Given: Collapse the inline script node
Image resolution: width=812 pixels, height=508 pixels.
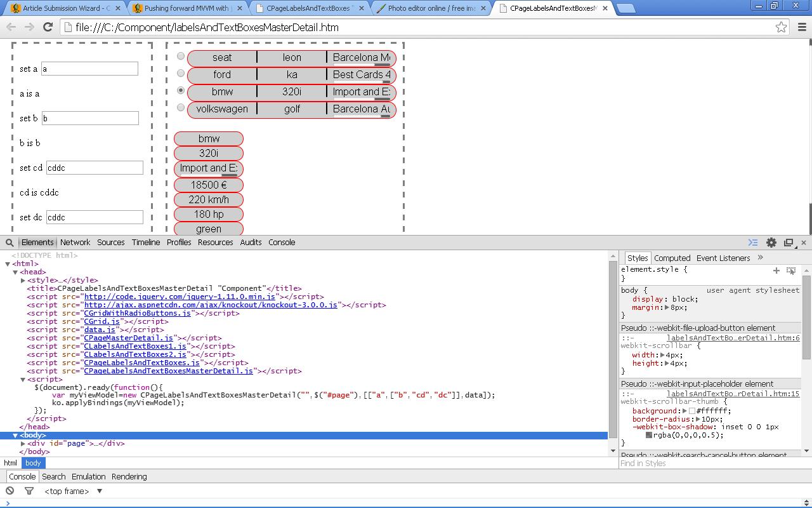Looking at the screenshot, I should [x=23, y=380].
